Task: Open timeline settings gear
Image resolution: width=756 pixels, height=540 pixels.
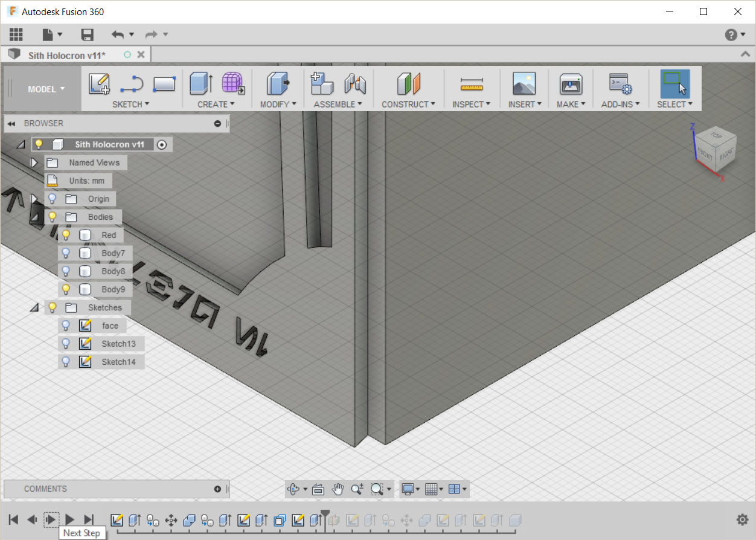Action: (x=742, y=519)
